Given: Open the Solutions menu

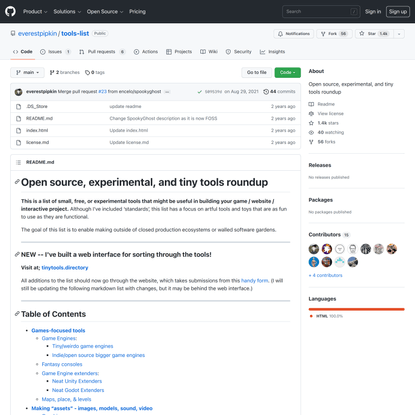Looking at the screenshot, I should [x=67, y=12].
